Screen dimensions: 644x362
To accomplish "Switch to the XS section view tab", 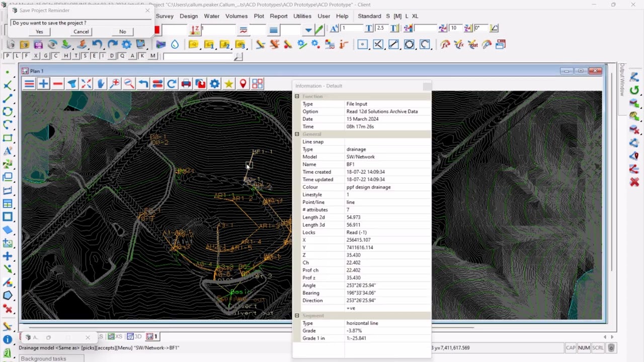I will (x=116, y=336).
